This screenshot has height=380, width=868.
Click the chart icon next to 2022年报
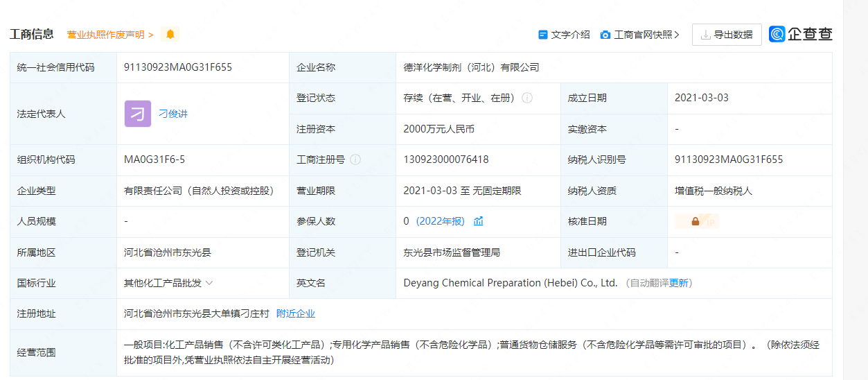tap(478, 221)
